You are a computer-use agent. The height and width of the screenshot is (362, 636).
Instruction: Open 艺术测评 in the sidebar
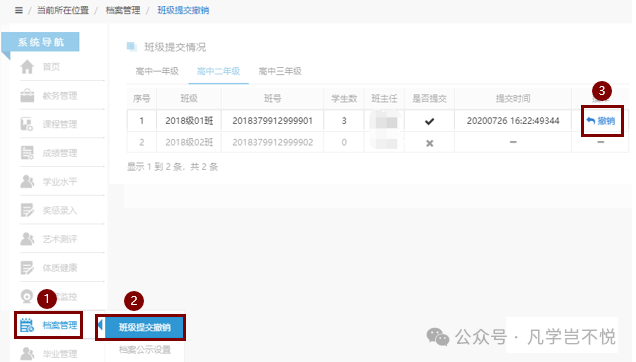click(60, 239)
